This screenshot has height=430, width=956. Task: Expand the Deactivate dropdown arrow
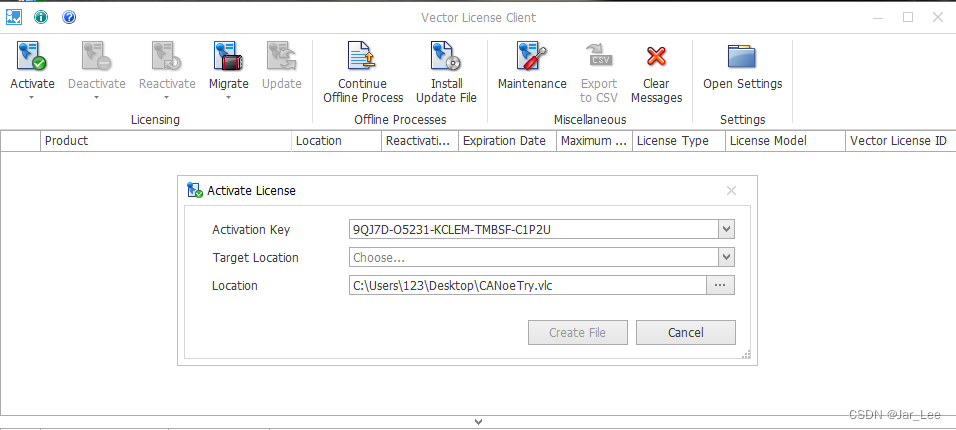96,98
